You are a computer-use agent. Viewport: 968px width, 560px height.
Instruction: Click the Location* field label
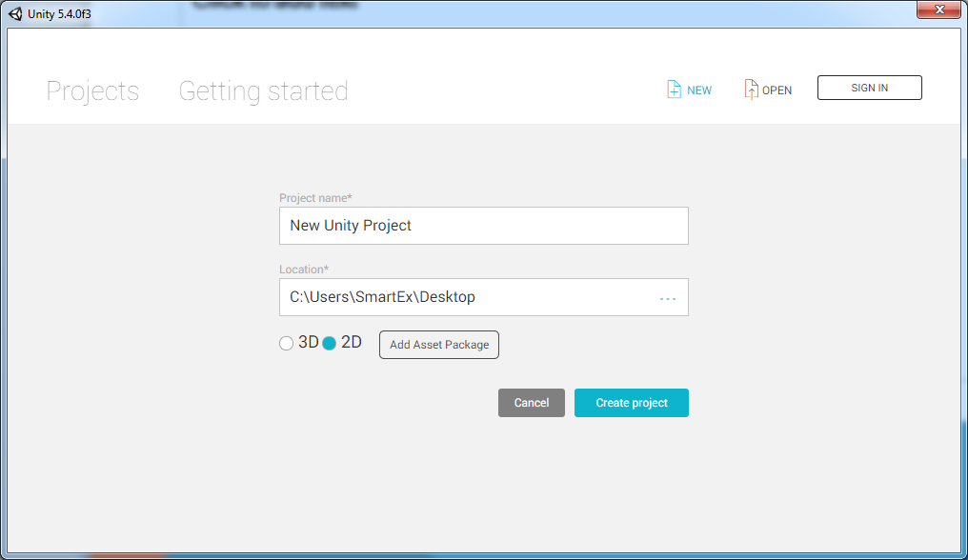[303, 270]
